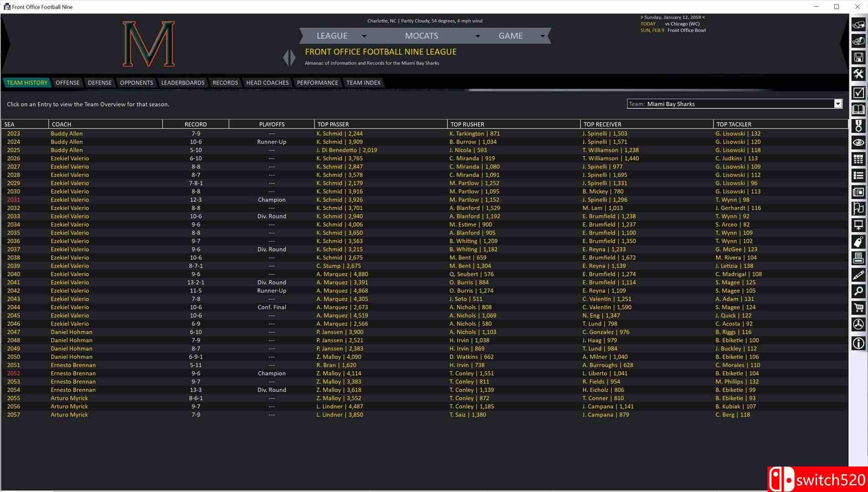Click the open book almanac icon

(x=858, y=109)
